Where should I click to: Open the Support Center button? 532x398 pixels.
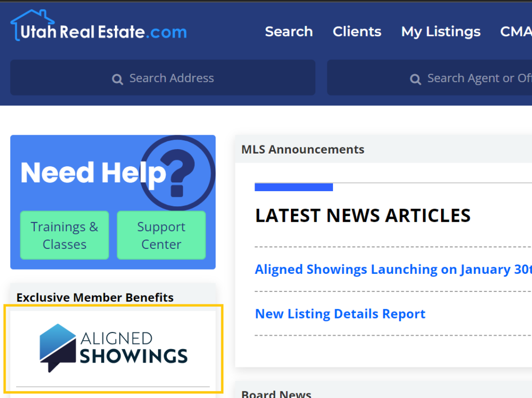pos(161,235)
